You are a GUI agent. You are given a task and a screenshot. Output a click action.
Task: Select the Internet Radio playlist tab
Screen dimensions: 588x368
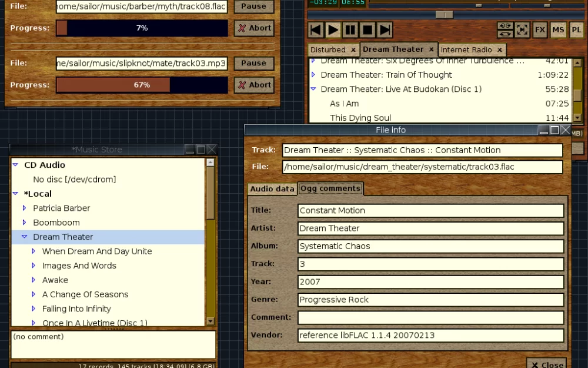pyautogui.click(x=466, y=50)
